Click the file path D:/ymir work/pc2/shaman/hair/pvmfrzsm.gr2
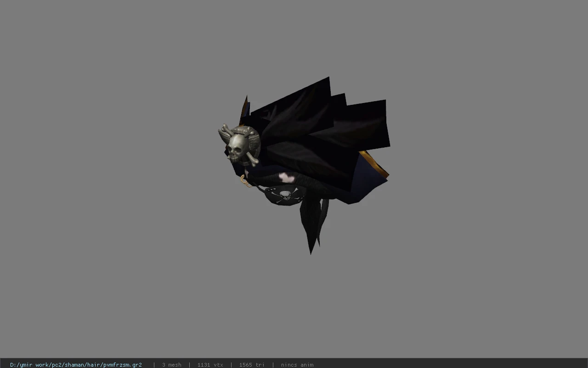This screenshot has width=588, height=368. click(76, 365)
